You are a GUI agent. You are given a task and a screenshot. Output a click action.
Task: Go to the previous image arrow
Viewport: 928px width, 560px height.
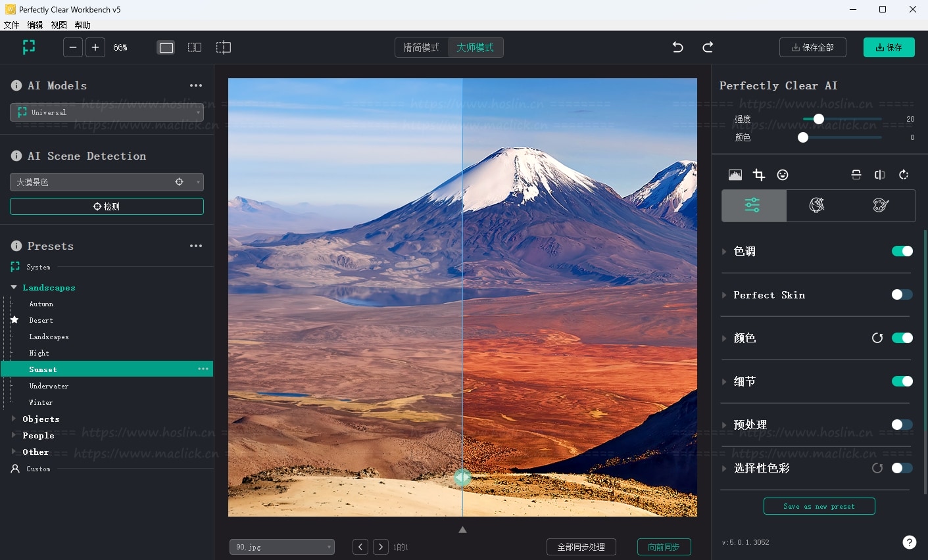pos(360,547)
